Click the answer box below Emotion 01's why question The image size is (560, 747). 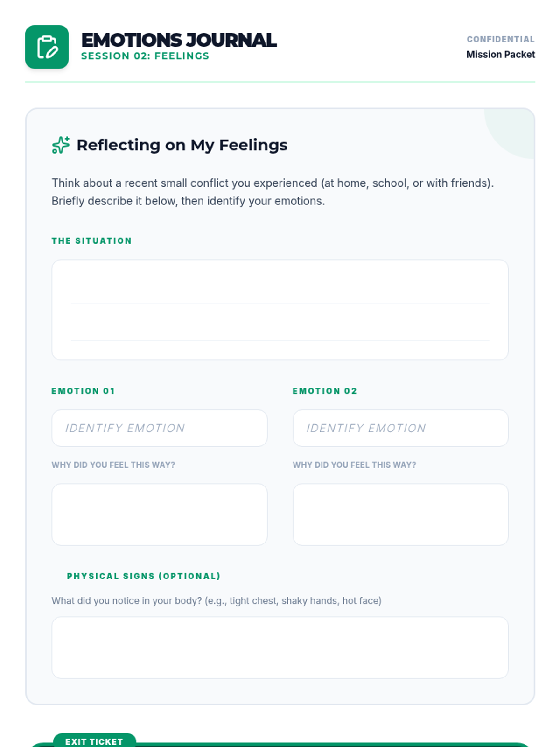(160, 514)
